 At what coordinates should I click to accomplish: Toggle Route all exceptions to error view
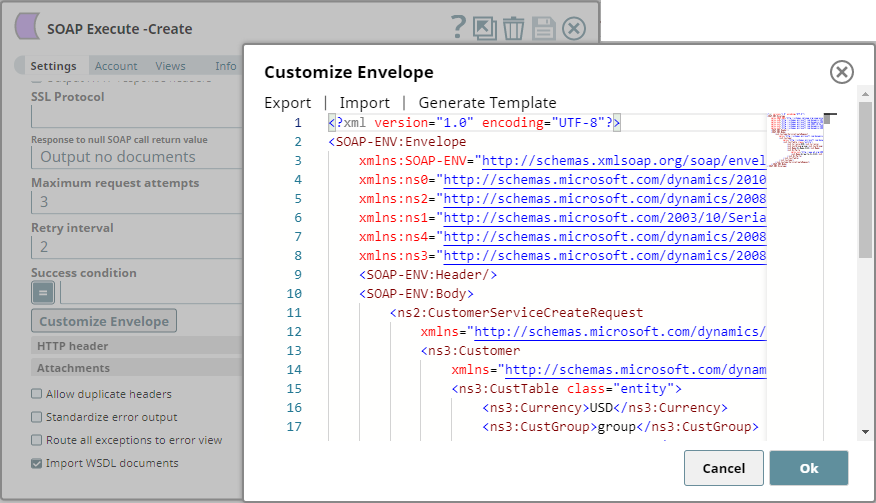point(37,440)
